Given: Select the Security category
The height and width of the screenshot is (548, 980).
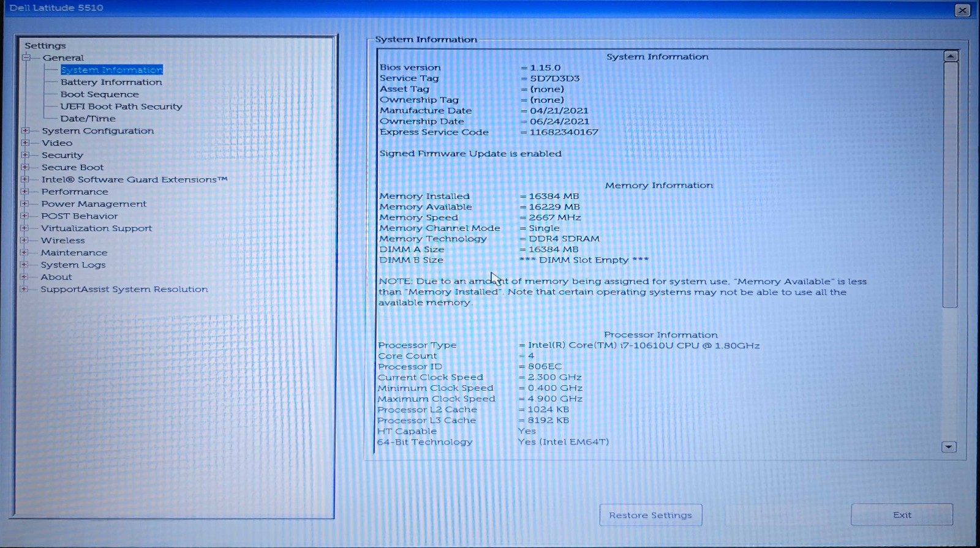Looking at the screenshot, I should click(62, 156).
